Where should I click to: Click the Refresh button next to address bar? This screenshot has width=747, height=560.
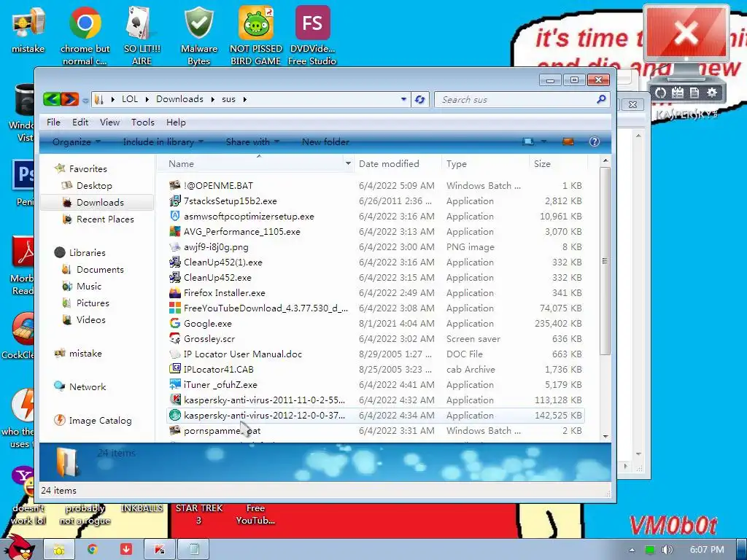pos(419,99)
